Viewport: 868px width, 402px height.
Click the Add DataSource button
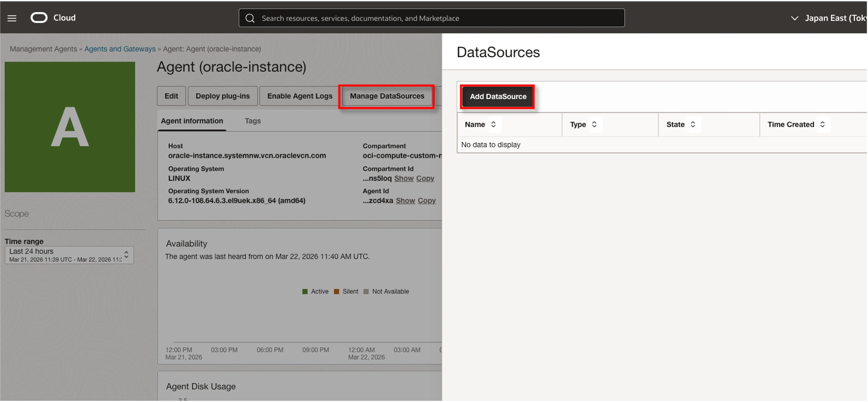(498, 96)
